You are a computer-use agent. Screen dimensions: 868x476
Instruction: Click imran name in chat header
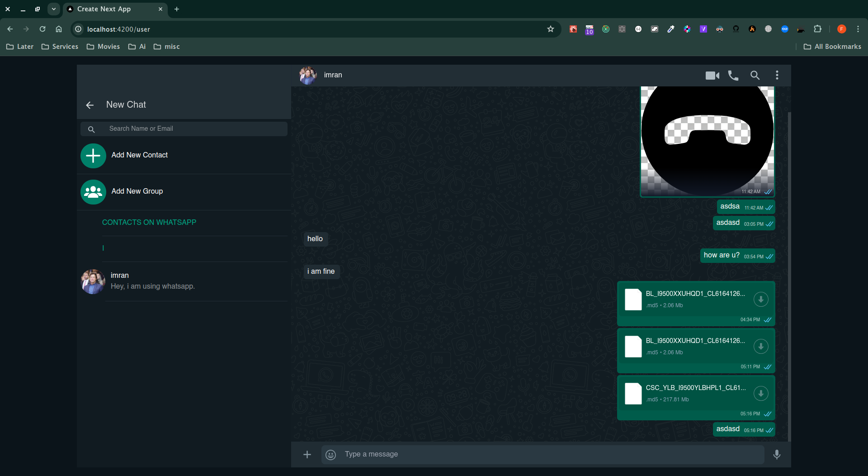[333, 75]
